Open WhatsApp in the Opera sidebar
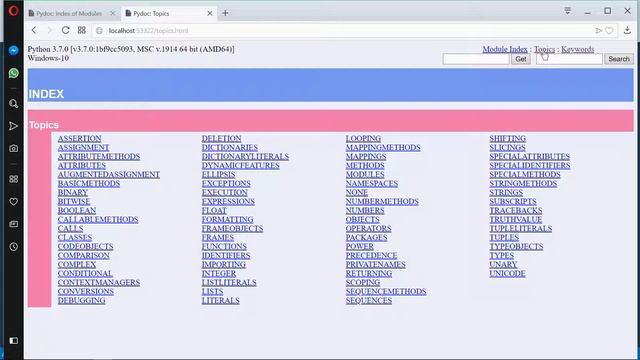 (x=13, y=73)
